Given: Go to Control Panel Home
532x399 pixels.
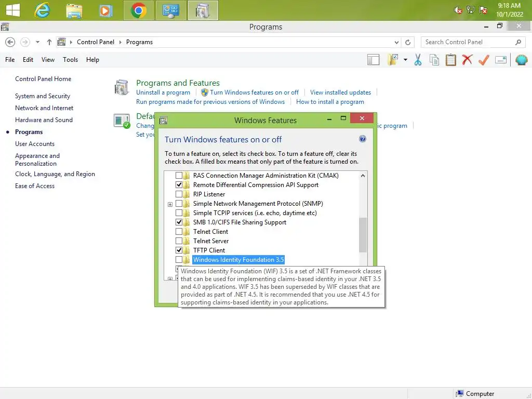Looking at the screenshot, I should pyautogui.click(x=43, y=79).
